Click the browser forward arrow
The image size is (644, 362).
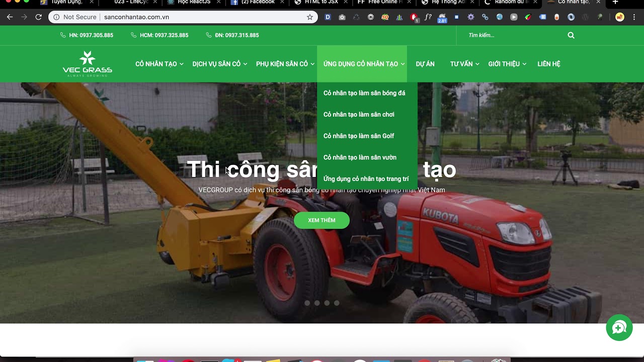[x=24, y=17]
